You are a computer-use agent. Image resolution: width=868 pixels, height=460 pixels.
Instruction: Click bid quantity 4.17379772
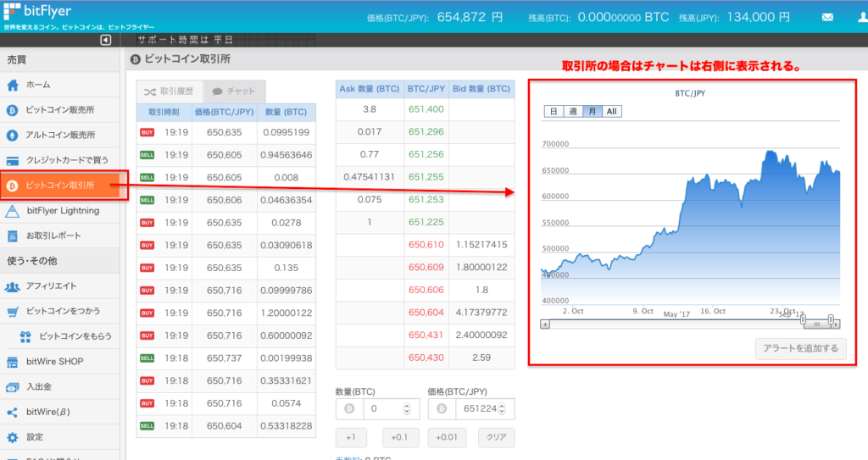point(481,313)
